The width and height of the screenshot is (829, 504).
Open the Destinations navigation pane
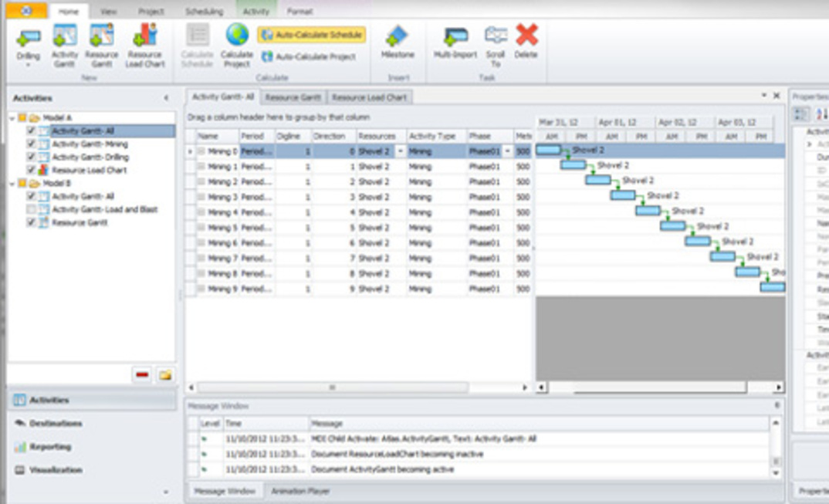tap(56, 424)
